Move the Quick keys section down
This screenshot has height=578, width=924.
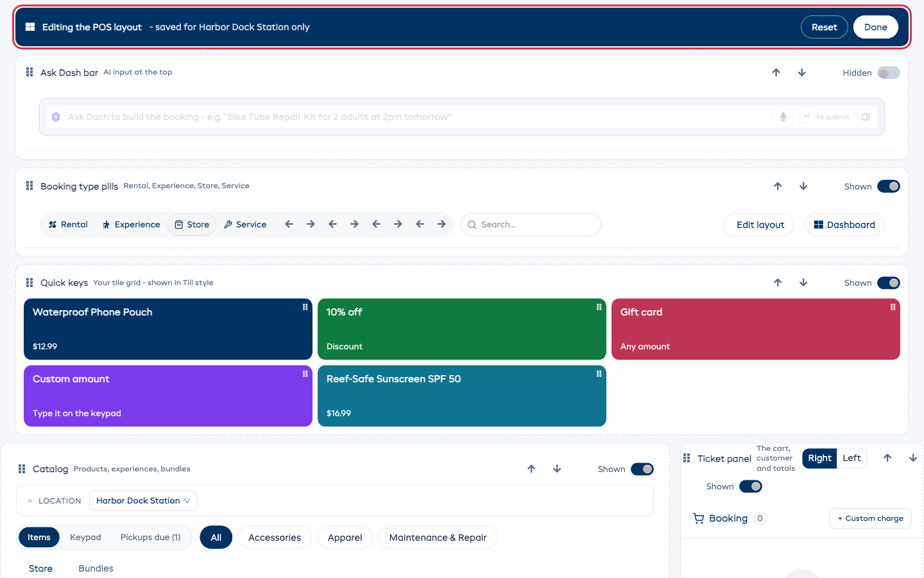point(803,283)
